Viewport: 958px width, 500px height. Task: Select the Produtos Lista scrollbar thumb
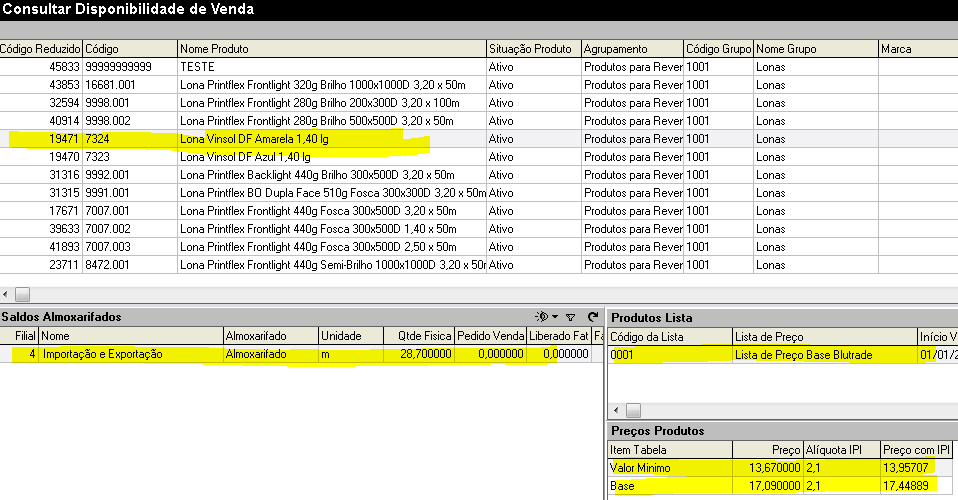tap(634, 410)
